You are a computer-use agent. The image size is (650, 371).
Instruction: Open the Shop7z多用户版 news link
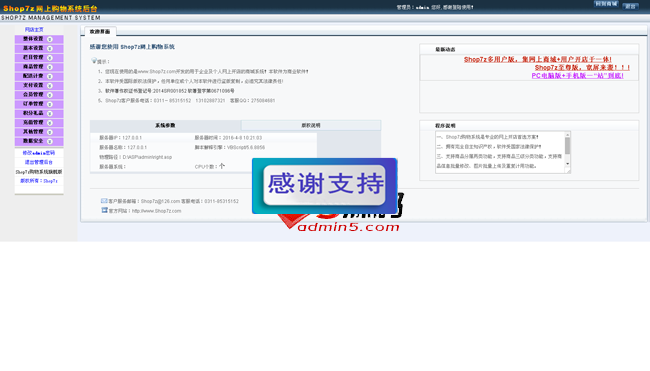[538, 60]
